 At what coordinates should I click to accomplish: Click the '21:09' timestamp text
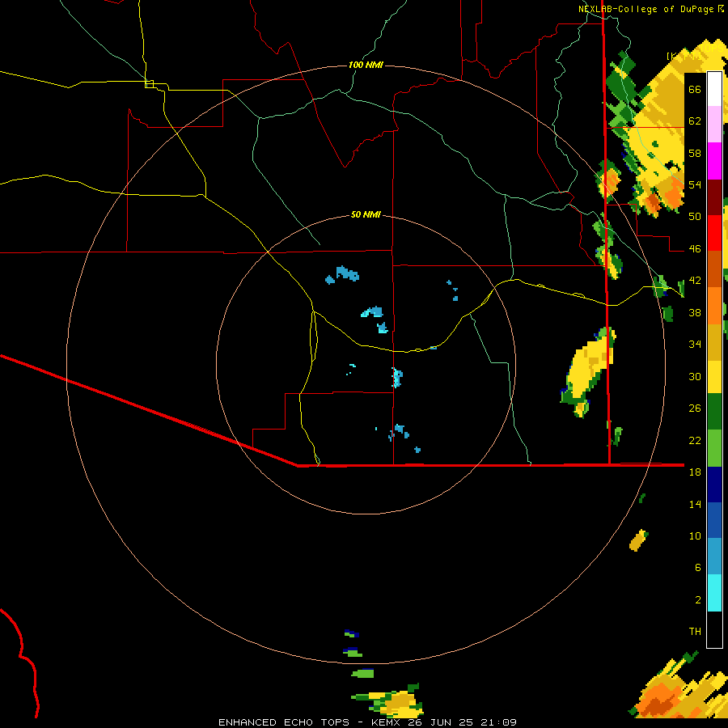coord(498,722)
